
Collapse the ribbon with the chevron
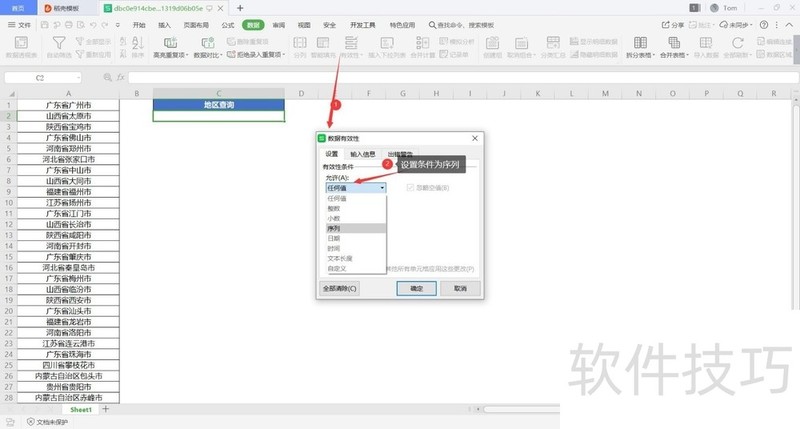(790, 24)
